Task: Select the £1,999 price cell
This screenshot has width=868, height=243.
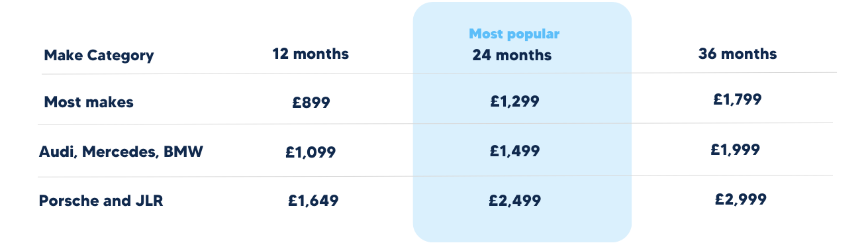Action: [x=735, y=150]
